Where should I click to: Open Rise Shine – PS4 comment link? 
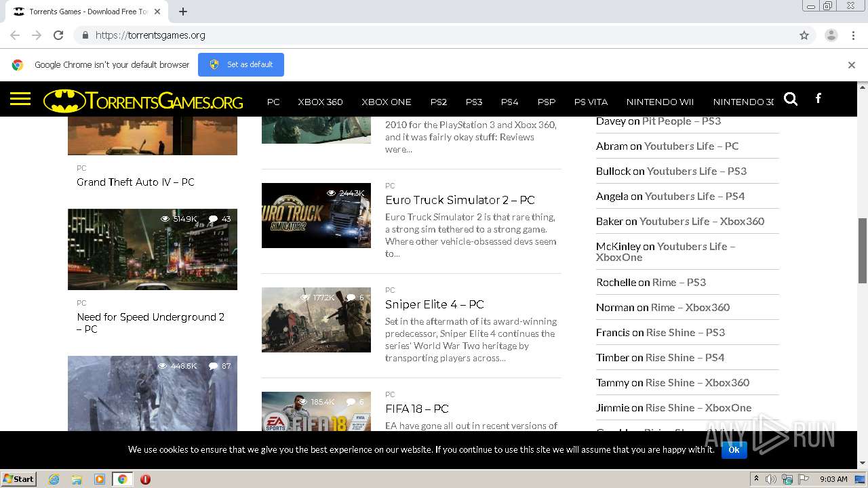pos(685,357)
